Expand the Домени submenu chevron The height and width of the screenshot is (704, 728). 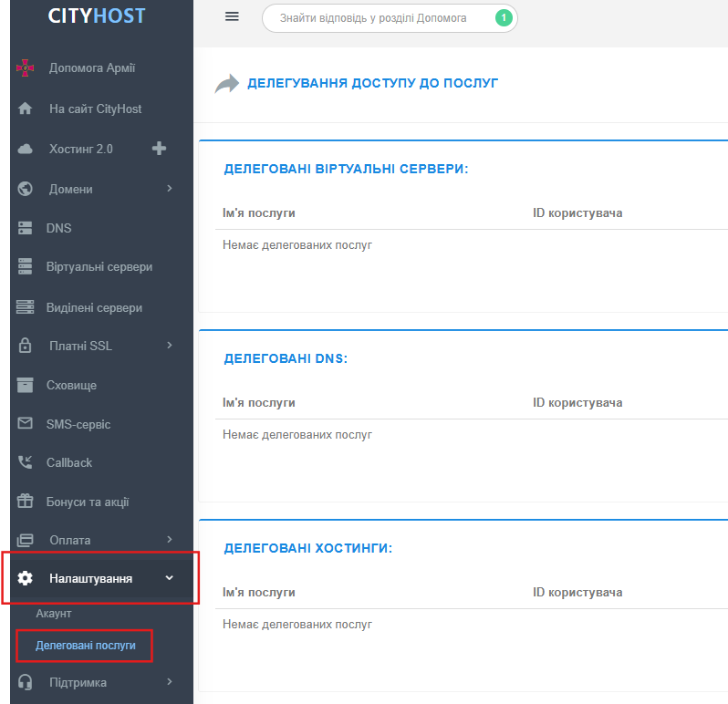coord(169,189)
